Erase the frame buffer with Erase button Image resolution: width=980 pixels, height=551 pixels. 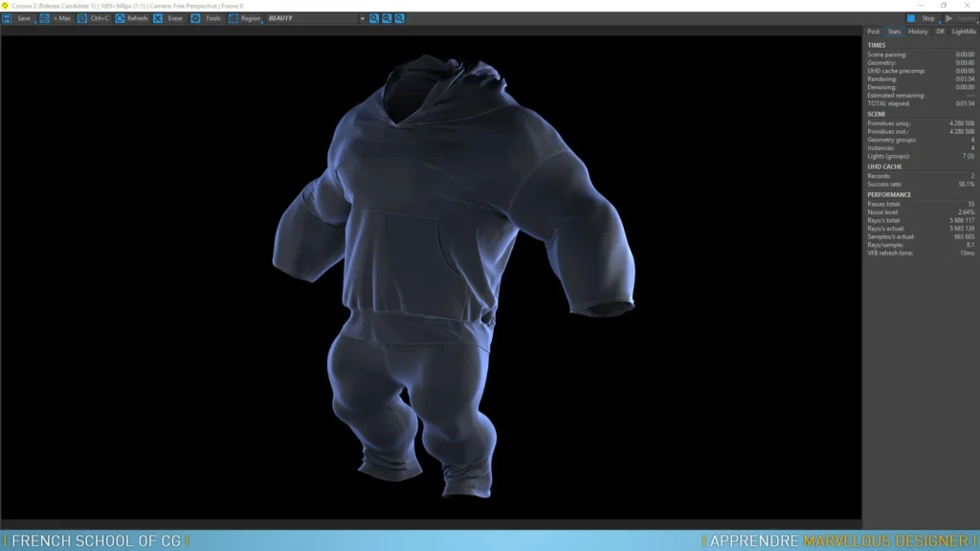[x=168, y=18]
